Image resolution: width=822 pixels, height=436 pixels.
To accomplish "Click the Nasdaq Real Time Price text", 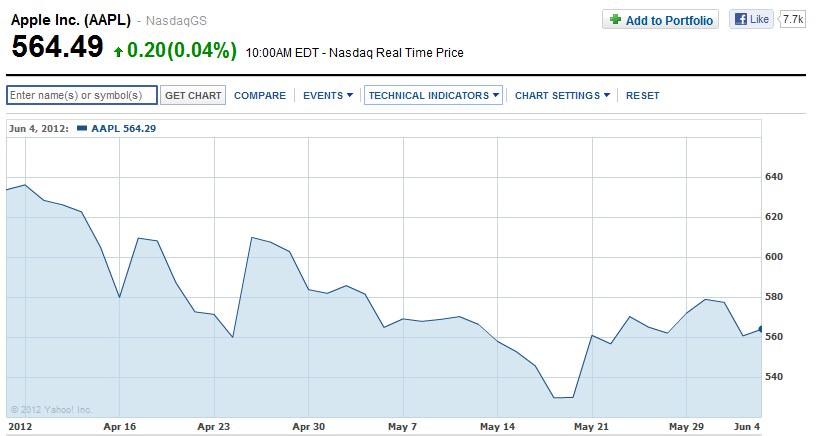I will pyautogui.click(x=396, y=53).
